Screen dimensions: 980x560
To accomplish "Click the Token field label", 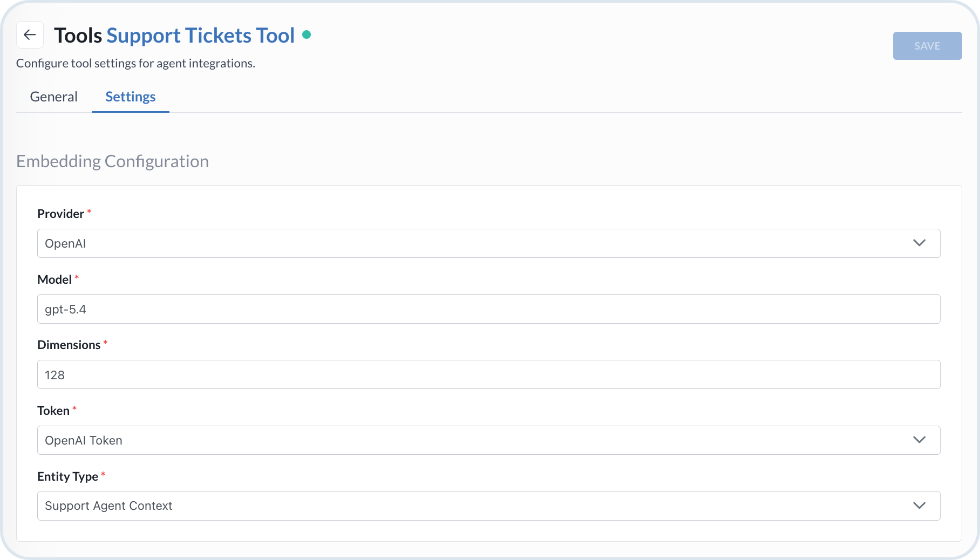I will pos(53,411).
